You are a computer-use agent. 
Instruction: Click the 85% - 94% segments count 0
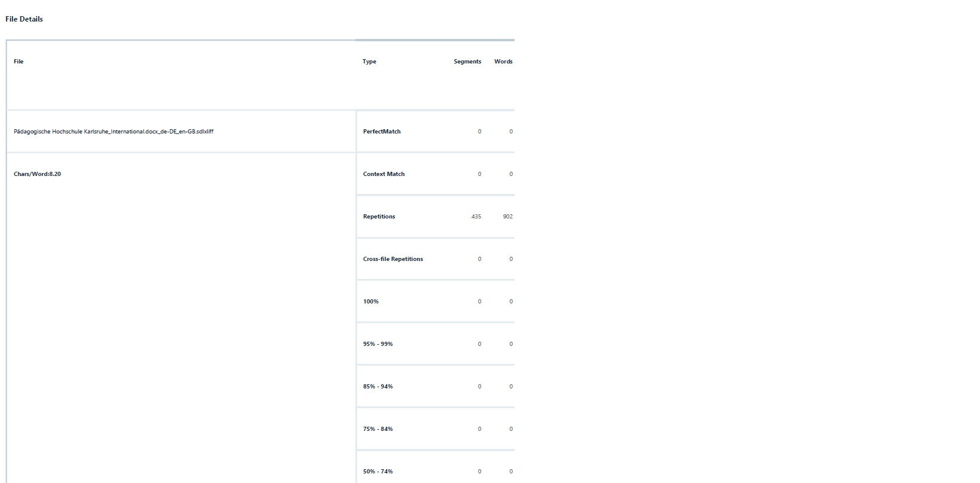coord(479,387)
